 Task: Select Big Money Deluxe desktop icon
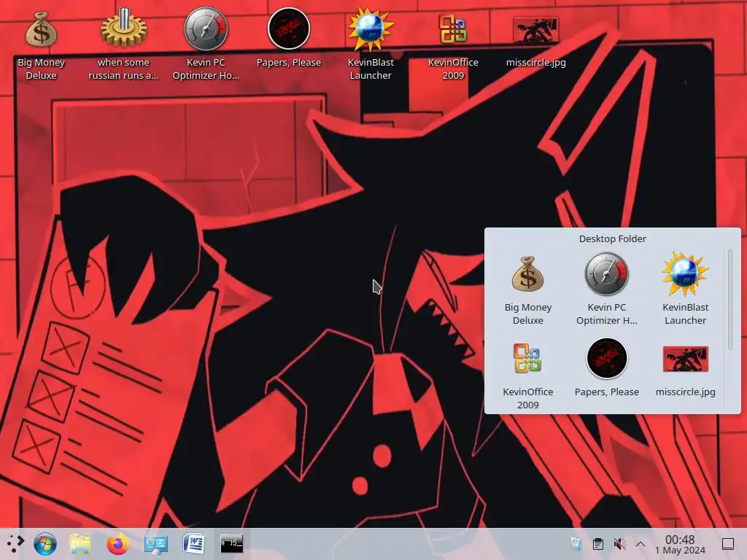coord(41,30)
